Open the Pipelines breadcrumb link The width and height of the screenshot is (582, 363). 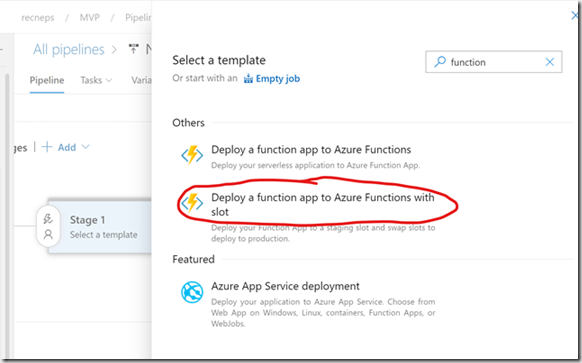tap(138, 17)
